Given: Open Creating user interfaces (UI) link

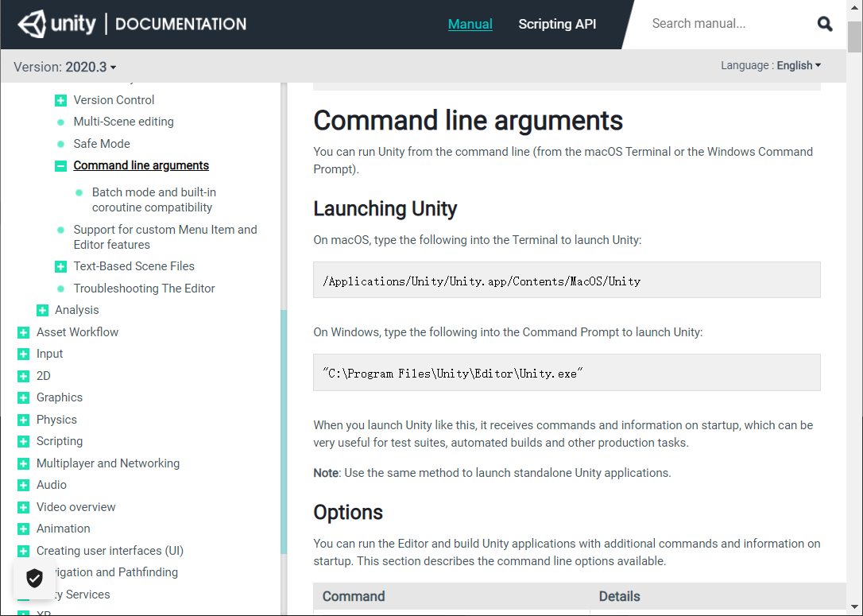Looking at the screenshot, I should point(110,551).
